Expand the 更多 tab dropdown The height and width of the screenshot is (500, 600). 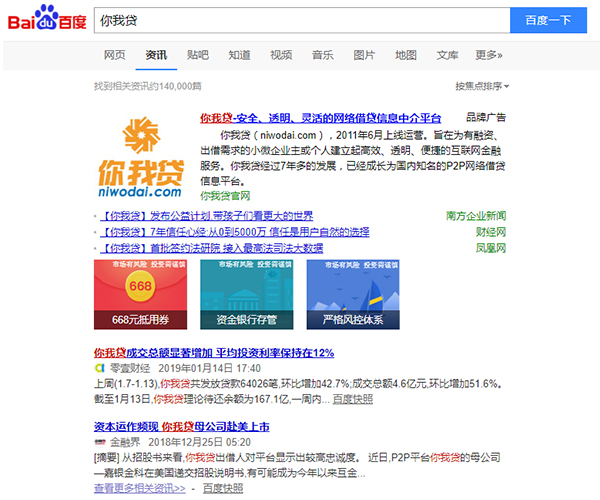pos(488,55)
